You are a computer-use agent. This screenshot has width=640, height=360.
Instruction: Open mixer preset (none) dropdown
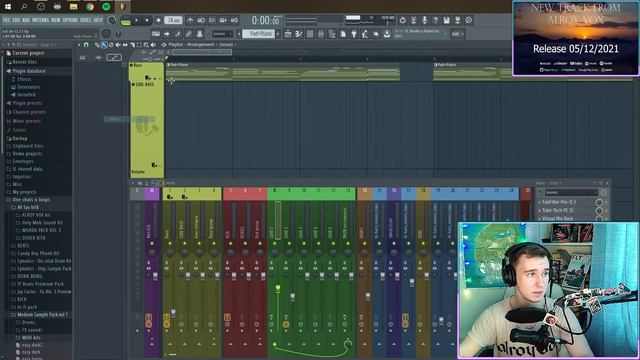coord(570,193)
